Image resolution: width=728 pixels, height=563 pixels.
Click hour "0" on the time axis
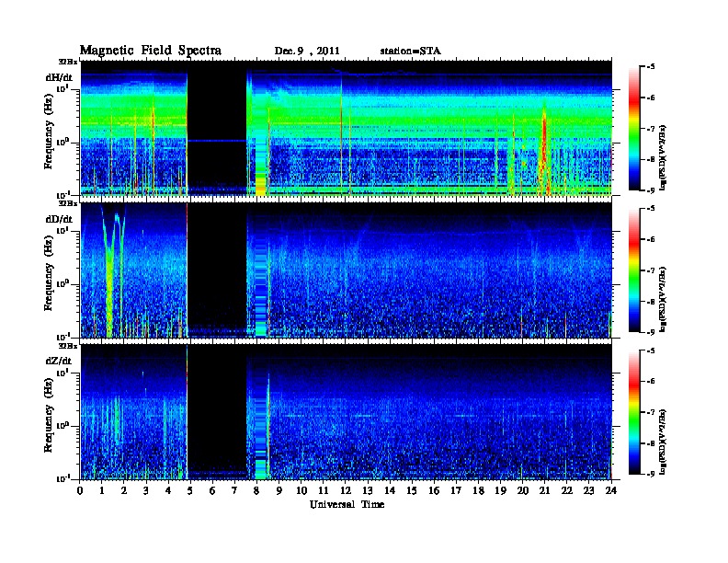80,490
